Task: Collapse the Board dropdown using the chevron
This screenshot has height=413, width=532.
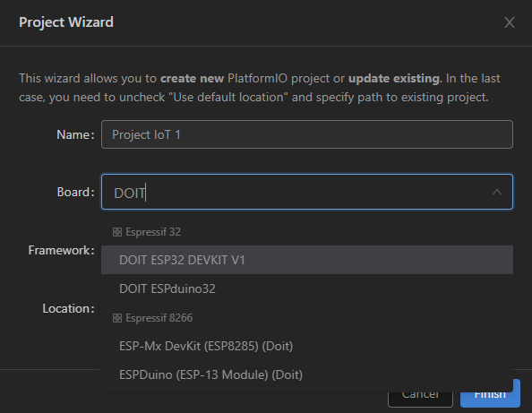Action: point(497,193)
